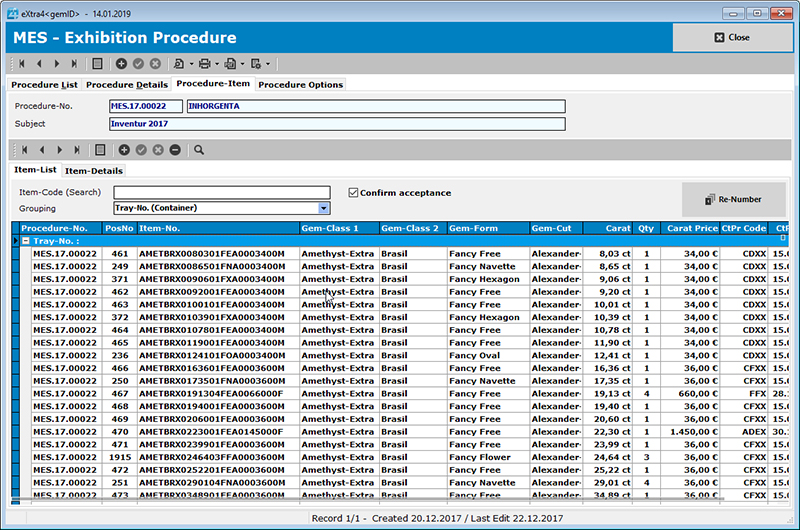Image resolution: width=800 pixels, height=530 pixels.
Task: Toggle the Confirm acceptance checkbox
Action: coord(353,193)
